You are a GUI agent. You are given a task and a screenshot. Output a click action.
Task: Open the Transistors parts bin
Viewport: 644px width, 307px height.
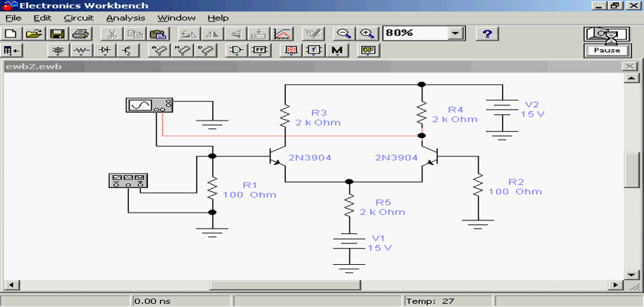128,51
